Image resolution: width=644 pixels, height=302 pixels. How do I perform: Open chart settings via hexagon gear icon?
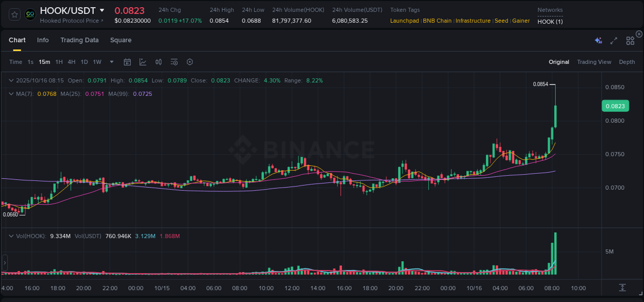[190, 62]
